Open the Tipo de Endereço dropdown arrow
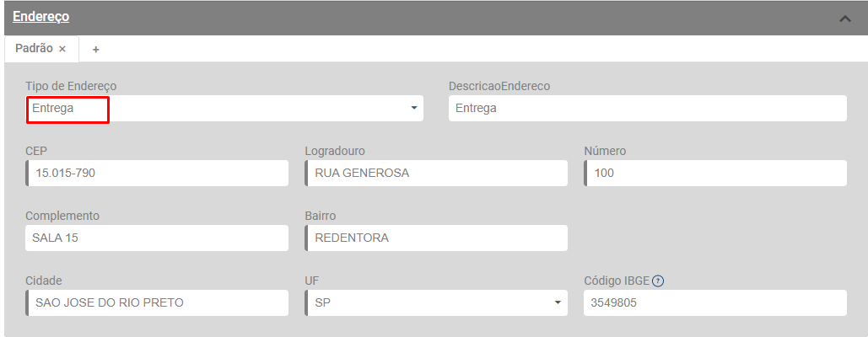The height and width of the screenshot is (337, 868). [414, 109]
